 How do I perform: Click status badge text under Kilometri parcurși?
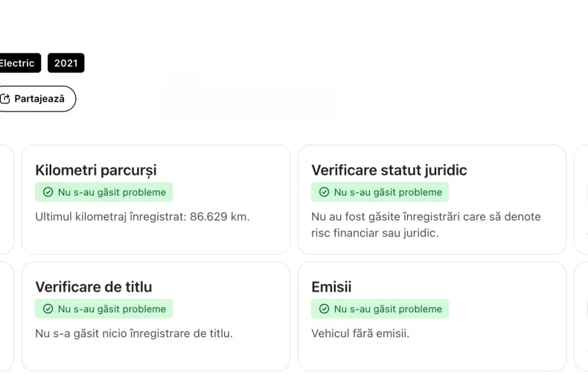coord(112,192)
